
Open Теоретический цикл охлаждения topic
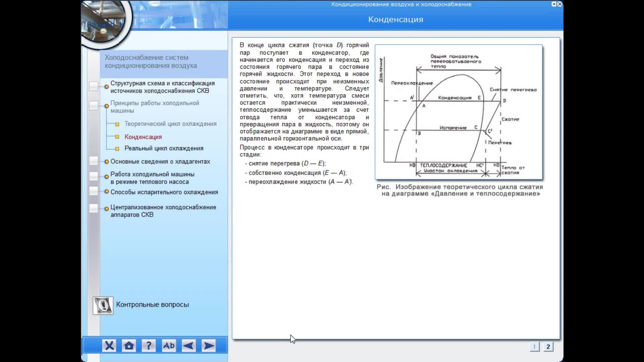point(170,124)
